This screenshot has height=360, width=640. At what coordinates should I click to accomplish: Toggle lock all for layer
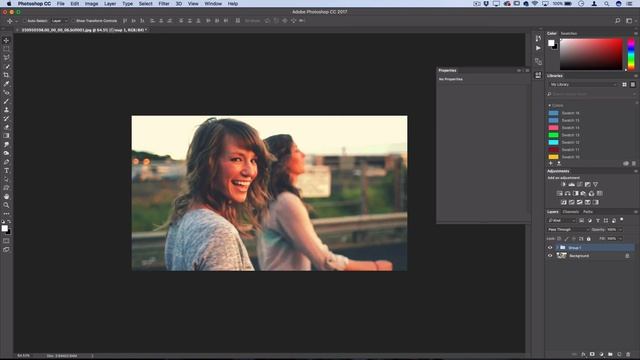[x=589, y=239]
